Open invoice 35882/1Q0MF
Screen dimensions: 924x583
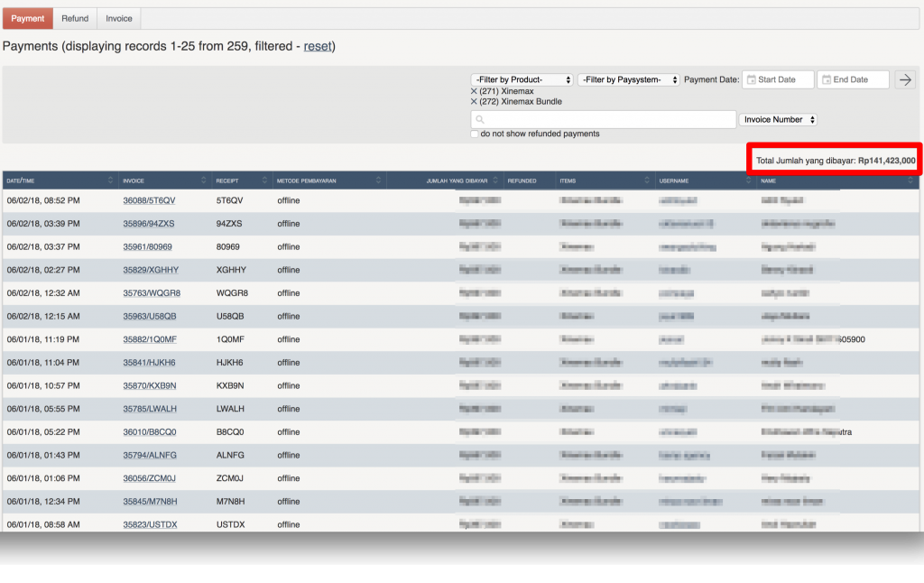[x=150, y=339]
